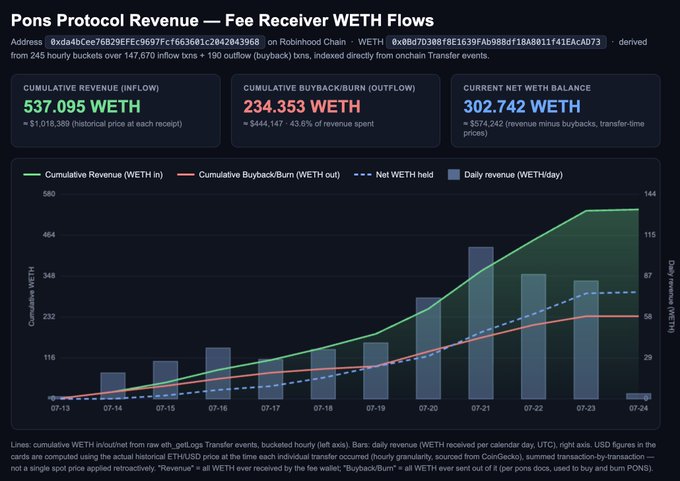Image resolution: width=680 pixels, height=481 pixels.
Task: Click the 07-17 daily revenue bar
Action: 271,379
